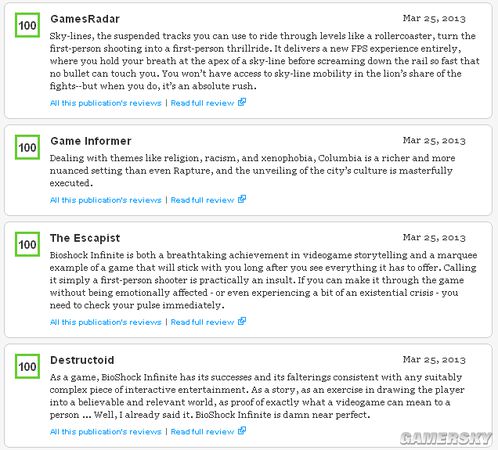Open The Escapist's 'All this publication's reviews'
Screen dimensions: 498x450
[105, 322]
